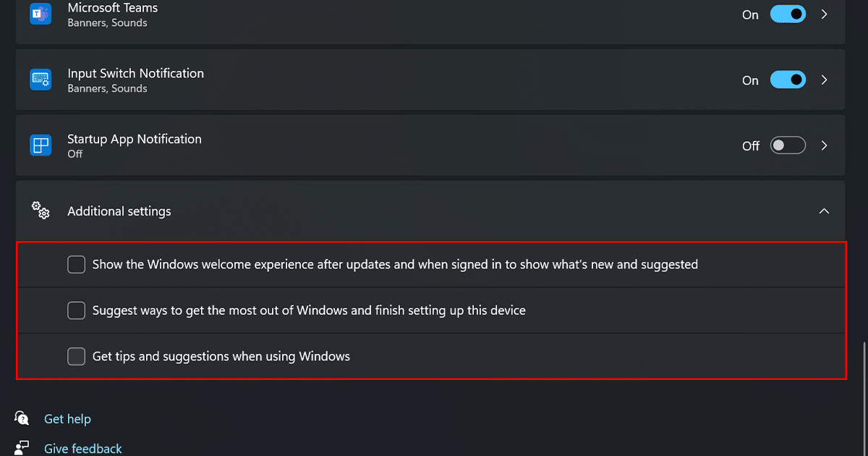Open the Give feedback link
868x456 pixels.
[83, 449]
